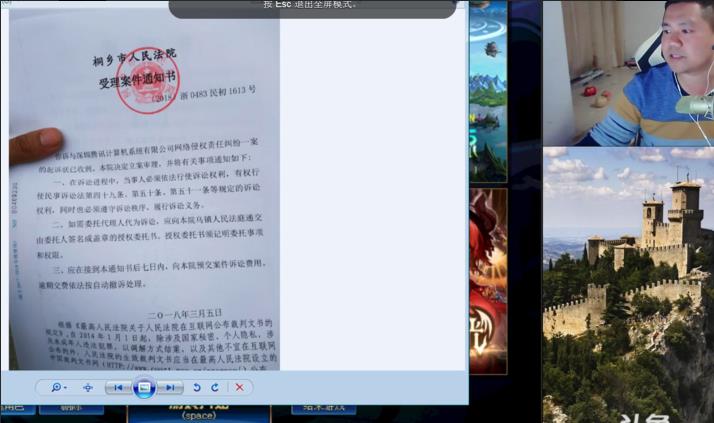Viewport: 714px width, 423px height.
Task: Rotate the photo clockwise
Action: (215, 387)
